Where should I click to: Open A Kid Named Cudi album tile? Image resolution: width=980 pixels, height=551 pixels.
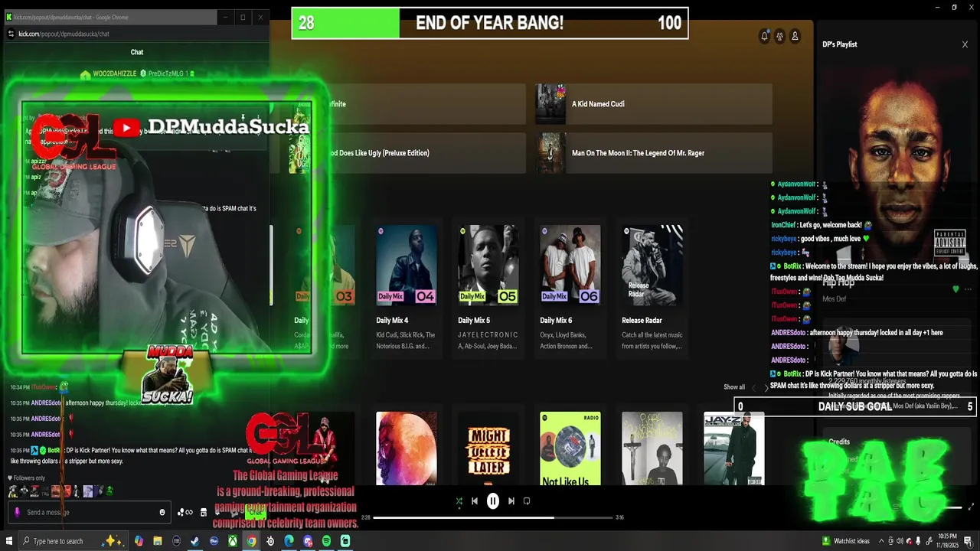click(x=653, y=104)
